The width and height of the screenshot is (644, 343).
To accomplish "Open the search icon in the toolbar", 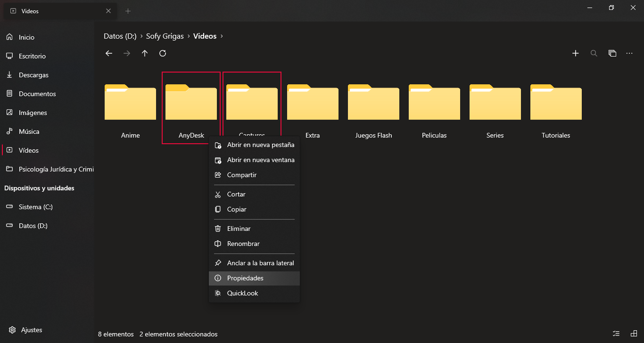I will pos(594,53).
